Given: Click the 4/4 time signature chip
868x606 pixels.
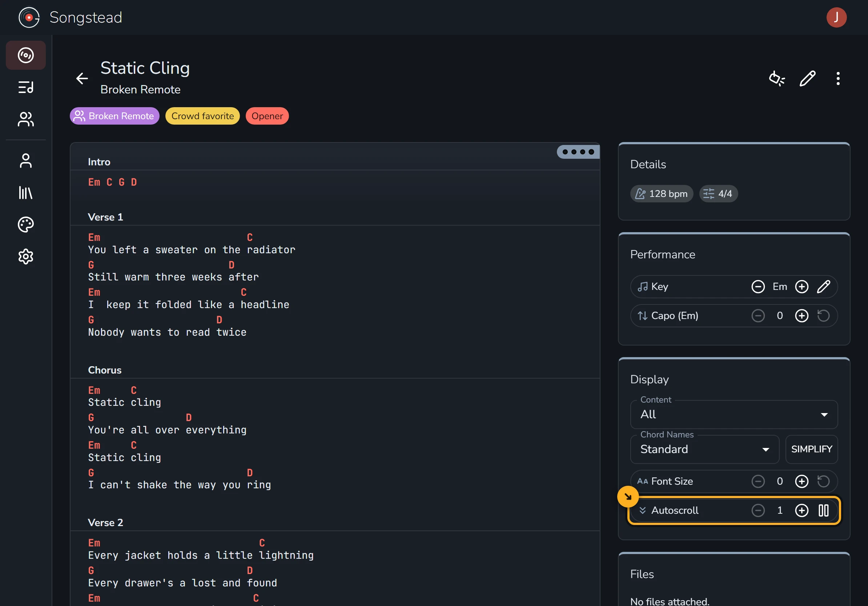Looking at the screenshot, I should [718, 194].
